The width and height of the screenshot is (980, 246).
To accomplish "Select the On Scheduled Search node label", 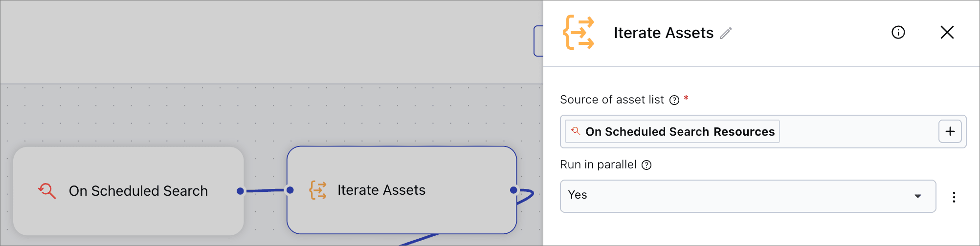I will (138, 191).
